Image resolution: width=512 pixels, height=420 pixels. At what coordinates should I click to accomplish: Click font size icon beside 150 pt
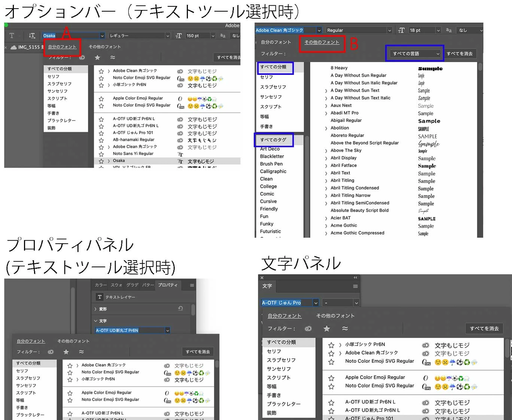coord(179,36)
